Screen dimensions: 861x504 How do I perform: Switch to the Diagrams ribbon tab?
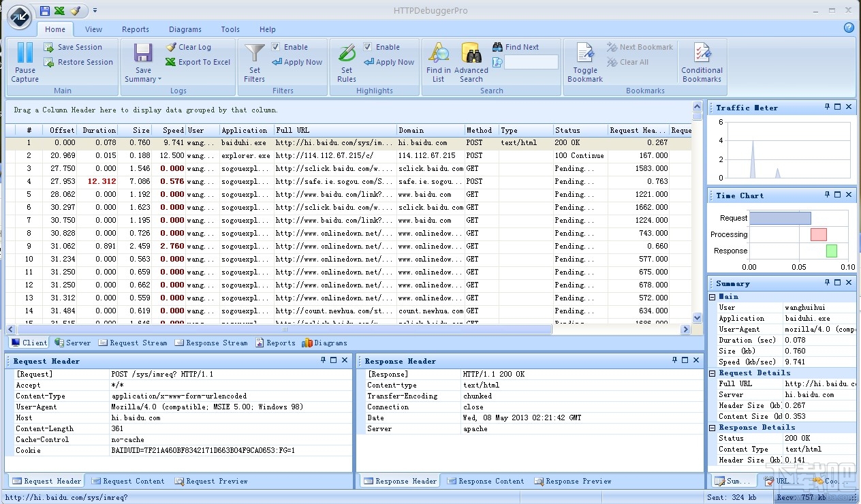(185, 29)
